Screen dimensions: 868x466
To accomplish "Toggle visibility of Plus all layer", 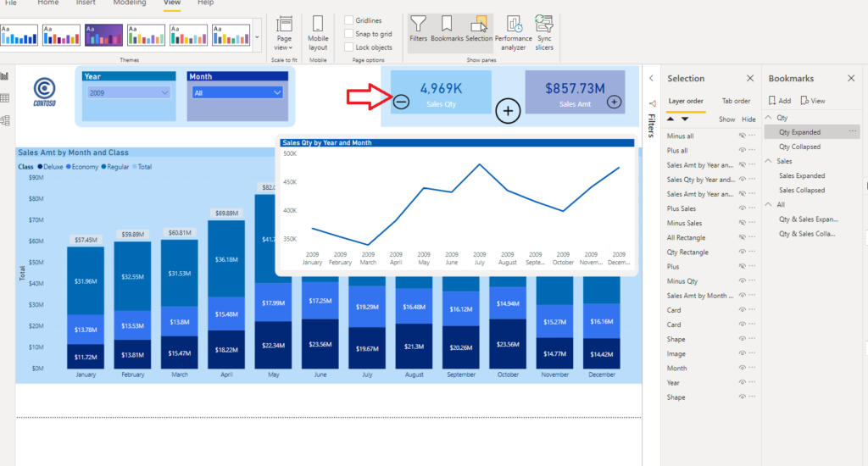I will pyautogui.click(x=742, y=150).
